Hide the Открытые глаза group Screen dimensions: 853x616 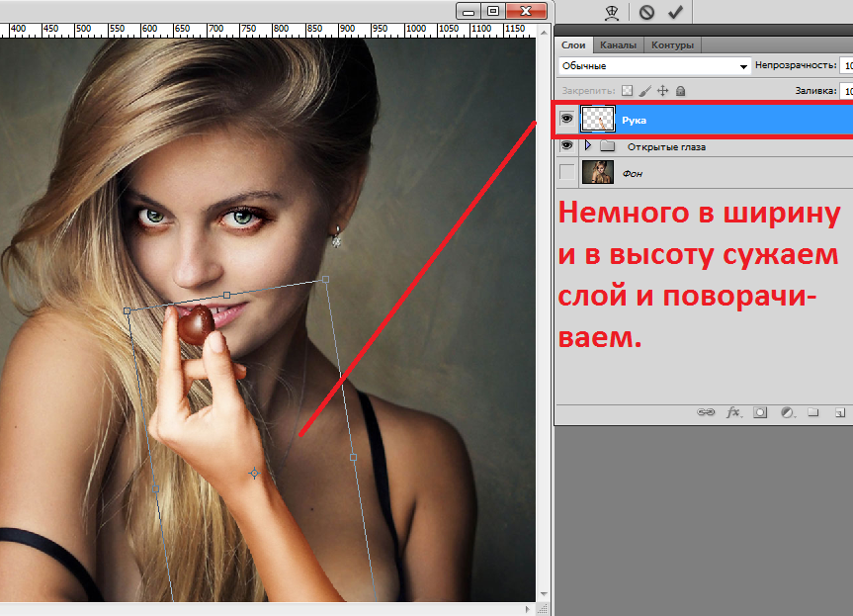click(566, 145)
